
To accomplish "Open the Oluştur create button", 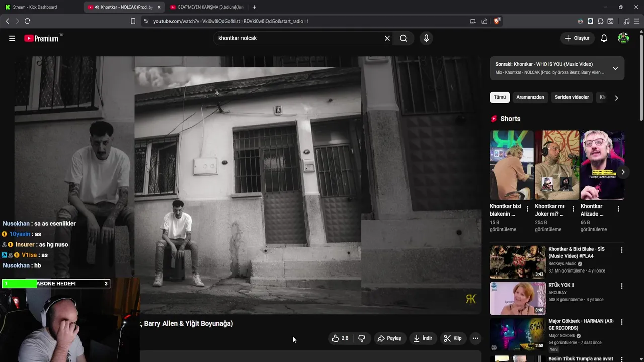I will click(577, 38).
